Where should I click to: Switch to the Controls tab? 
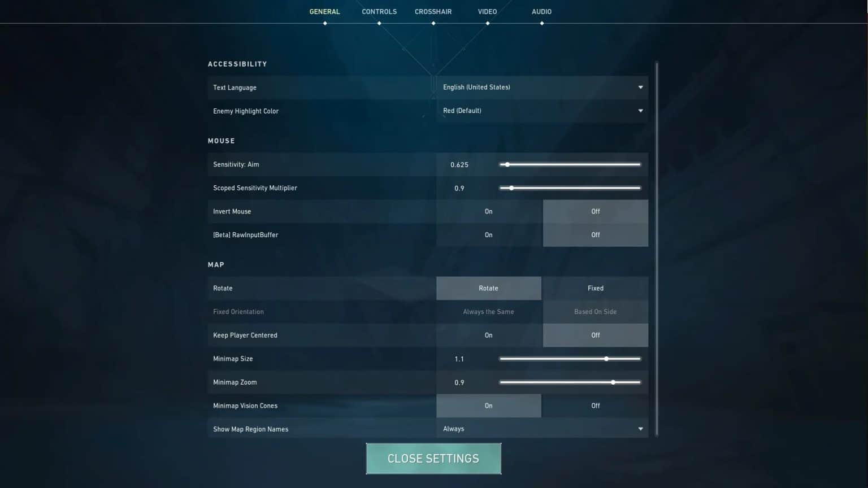pos(379,11)
